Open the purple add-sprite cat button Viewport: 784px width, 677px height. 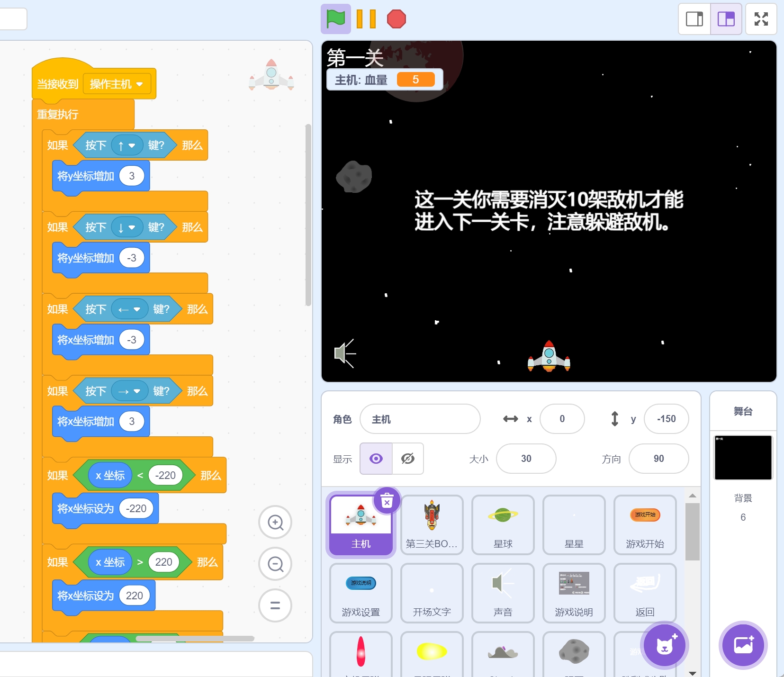(x=665, y=645)
